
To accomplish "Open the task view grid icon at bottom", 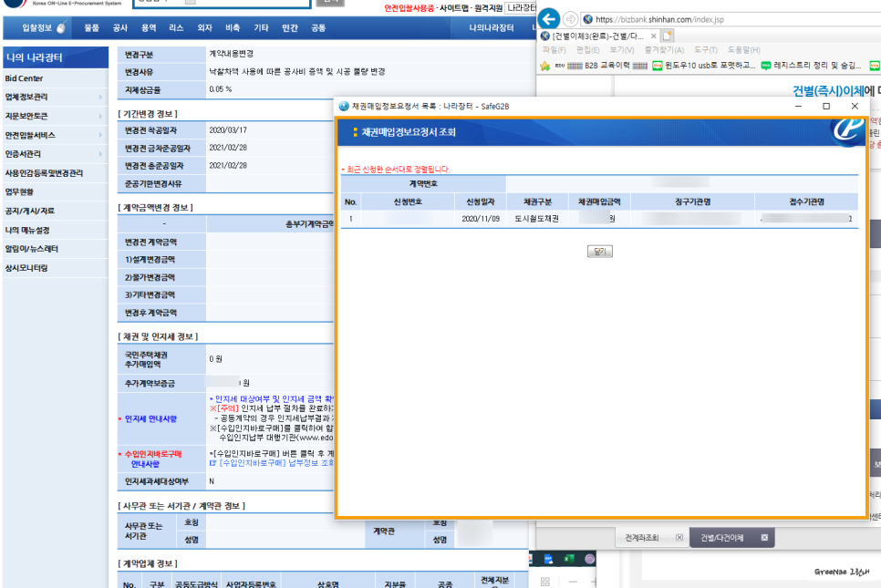I will click(x=545, y=582).
